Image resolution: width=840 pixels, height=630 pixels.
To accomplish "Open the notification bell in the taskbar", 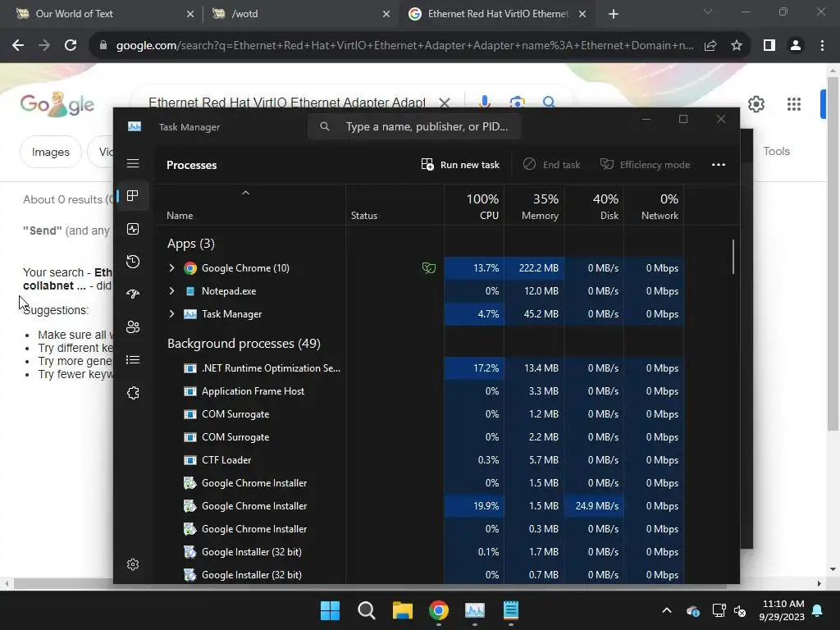I will 818,610.
